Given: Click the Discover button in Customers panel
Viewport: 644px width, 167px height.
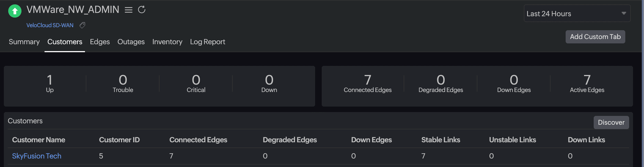Looking at the screenshot, I should pos(611,123).
